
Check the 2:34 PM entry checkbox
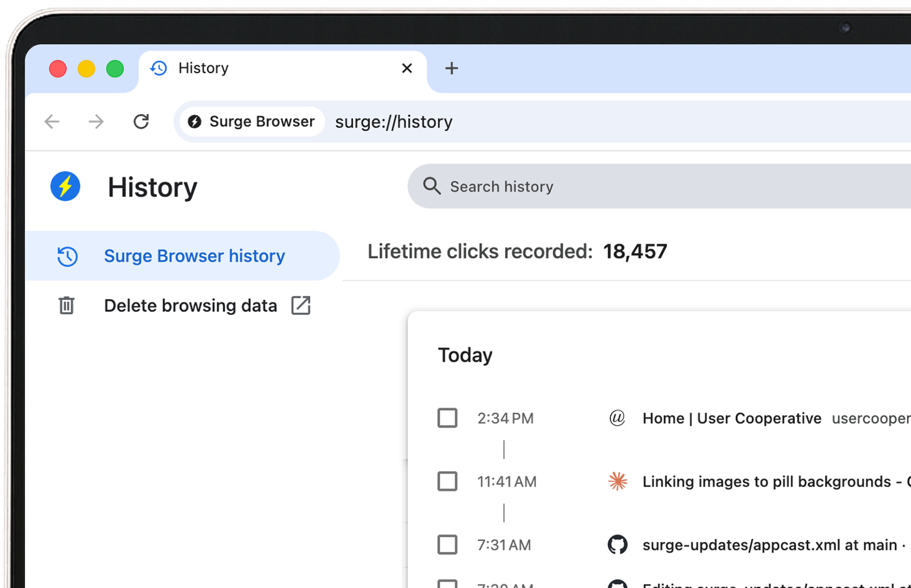click(x=447, y=418)
